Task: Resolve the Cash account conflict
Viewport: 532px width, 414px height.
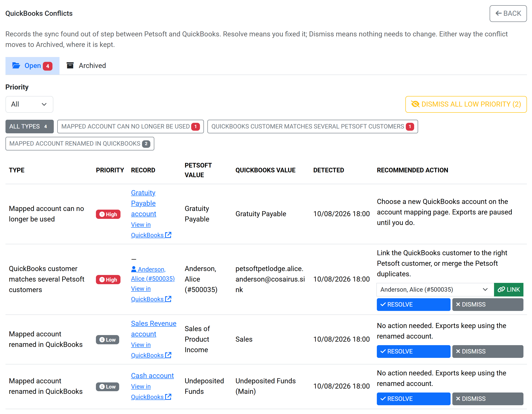Action: [413, 398]
